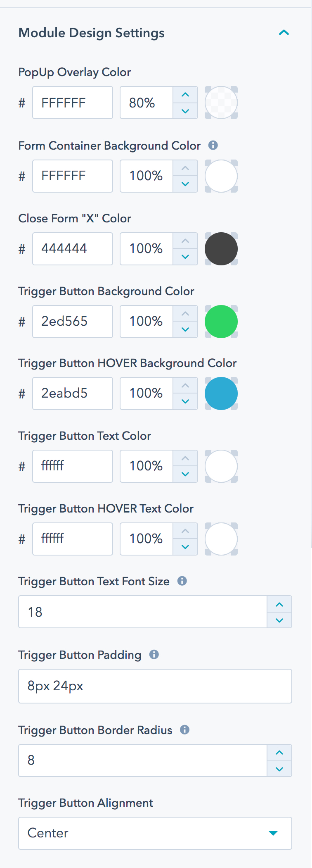The height and width of the screenshot is (868, 312).
Task: Click the 2ed565 hex code input
Action: (x=72, y=321)
